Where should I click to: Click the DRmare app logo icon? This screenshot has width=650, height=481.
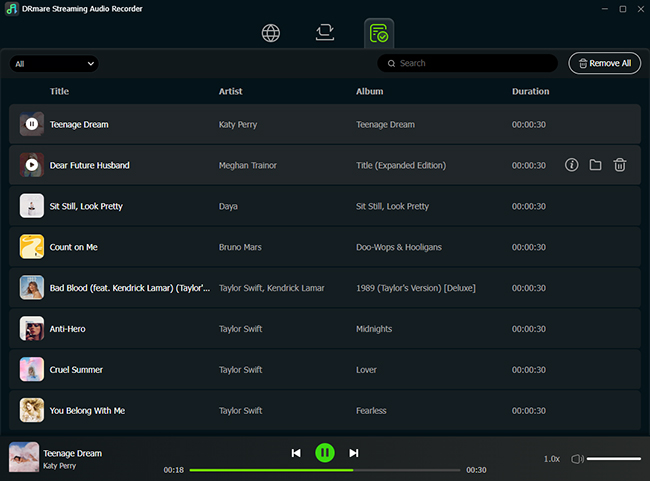click(12, 9)
